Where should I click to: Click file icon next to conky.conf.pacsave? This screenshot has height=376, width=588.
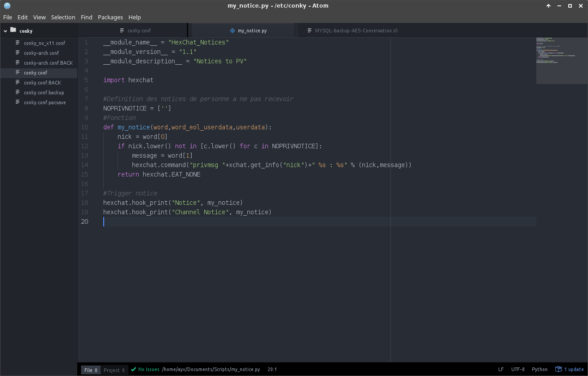click(x=18, y=102)
